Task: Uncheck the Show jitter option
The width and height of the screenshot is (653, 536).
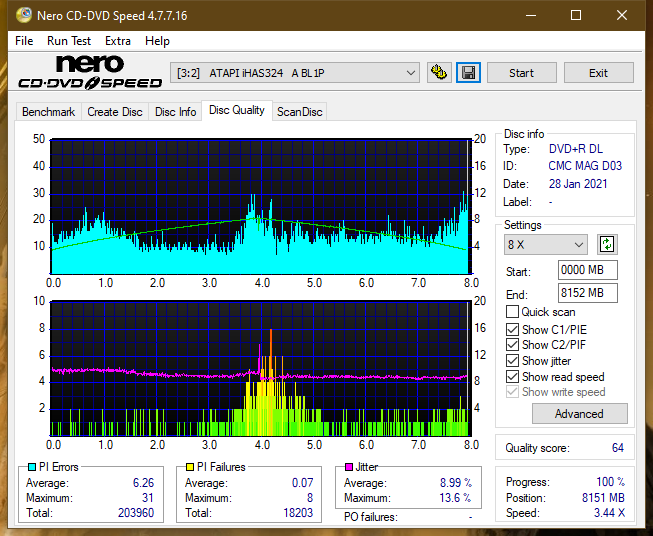Action: point(512,361)
